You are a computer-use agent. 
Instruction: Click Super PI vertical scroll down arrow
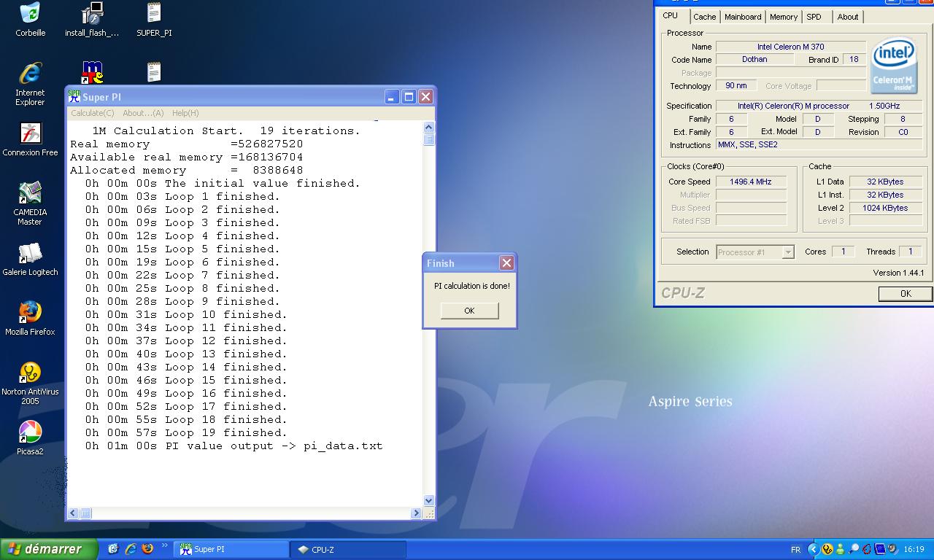[428, 501]
